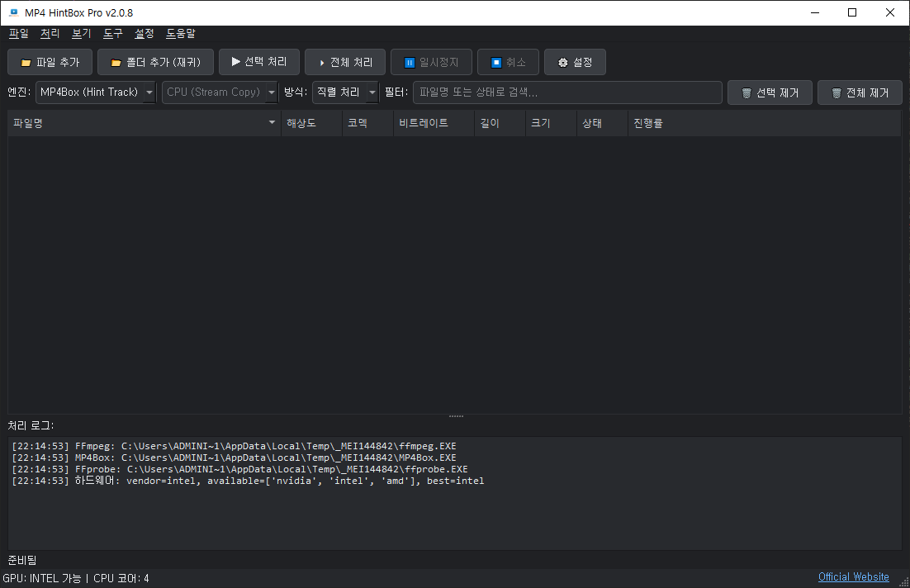Open the Official Website link
Viewport: 910px width, 588px height.
coord(853,577)
